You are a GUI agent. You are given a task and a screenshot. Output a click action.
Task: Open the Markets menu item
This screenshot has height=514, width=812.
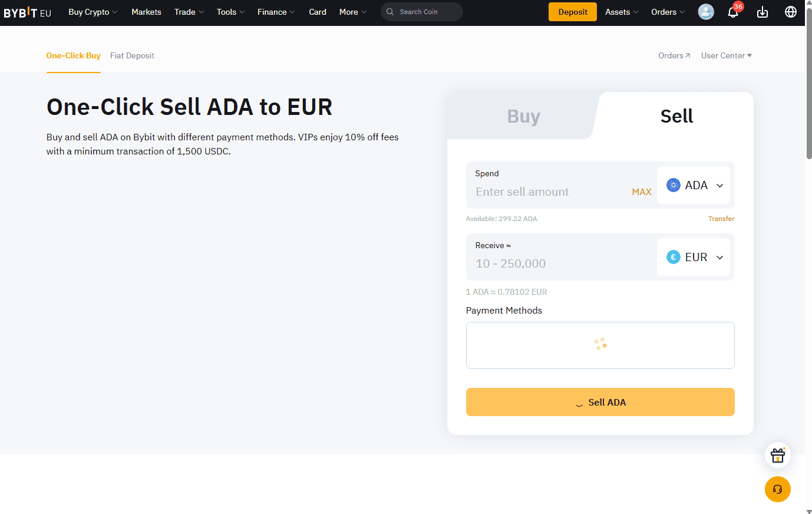[146, 12]
